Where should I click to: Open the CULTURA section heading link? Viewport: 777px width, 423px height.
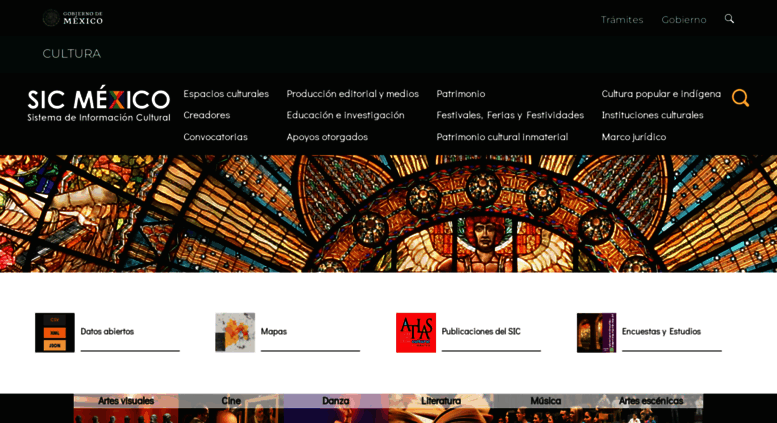coord(72,53)
